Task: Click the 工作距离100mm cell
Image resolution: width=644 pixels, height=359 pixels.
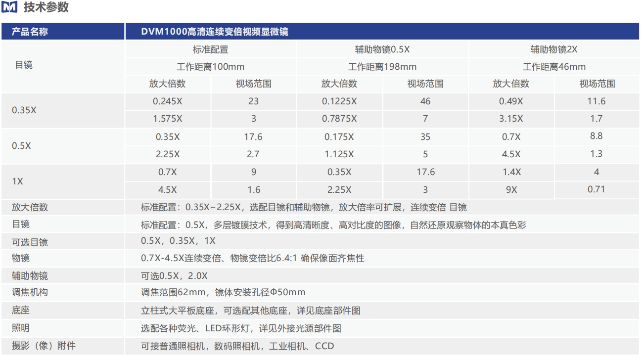Action: (211, 67)
